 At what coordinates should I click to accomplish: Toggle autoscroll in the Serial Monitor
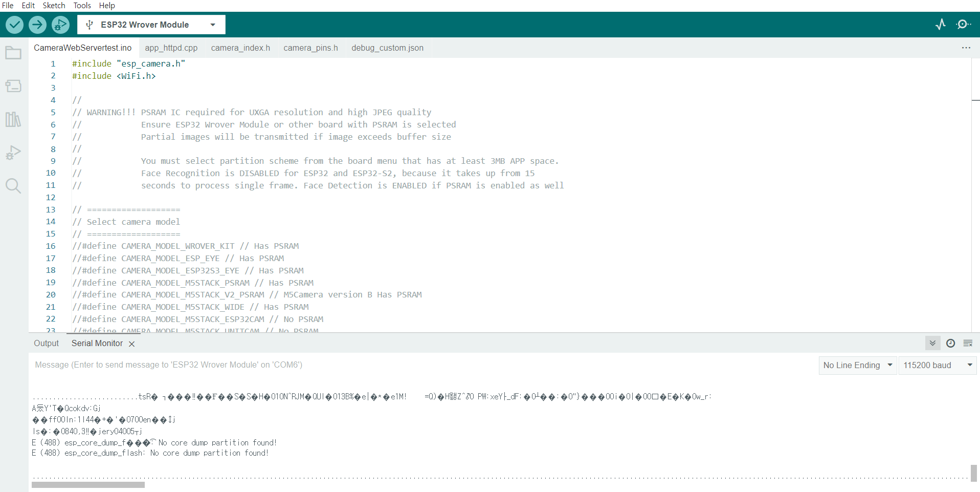click(932, 343)
